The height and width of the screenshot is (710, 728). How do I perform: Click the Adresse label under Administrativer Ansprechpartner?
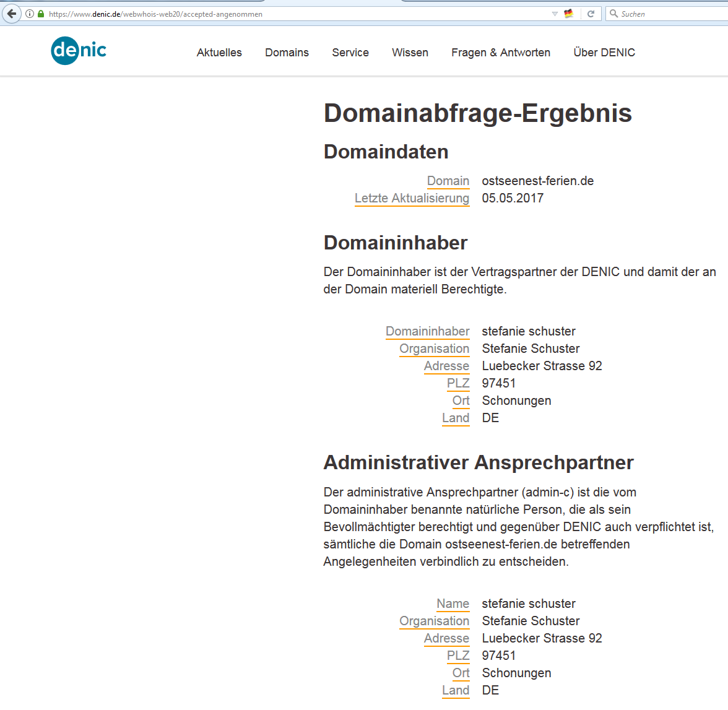pos(447,638)
